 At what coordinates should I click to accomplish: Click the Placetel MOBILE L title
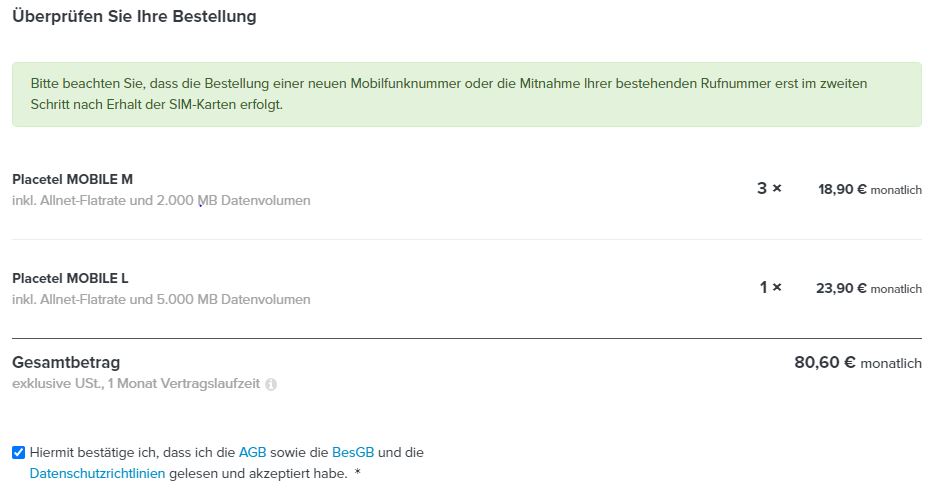(70, 279)
